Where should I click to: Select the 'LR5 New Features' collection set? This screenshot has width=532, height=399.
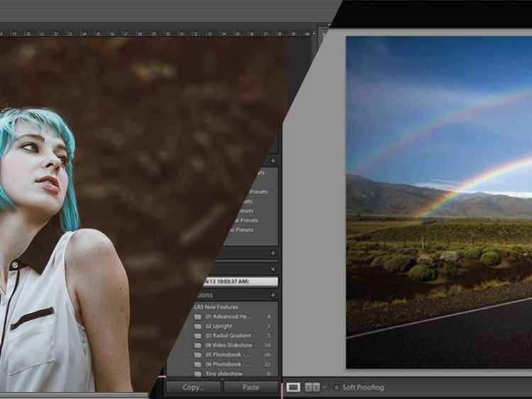pyautogui.click(x=216, y=307)
